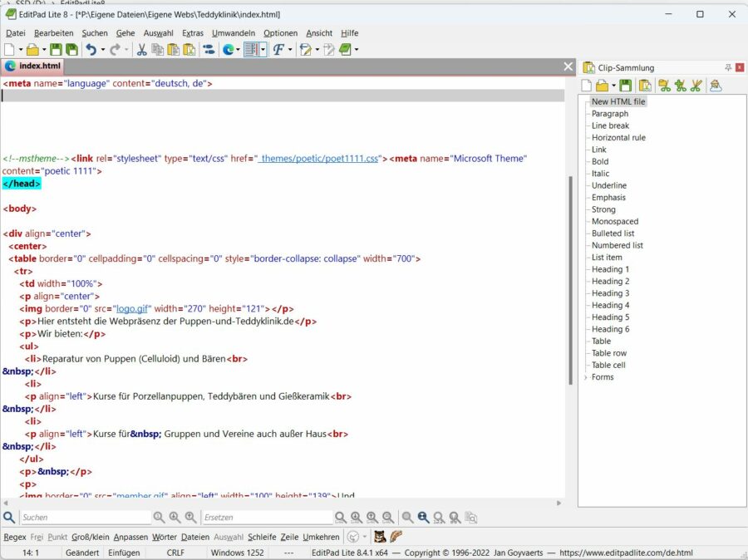
Task: Click the Redo icon
Action: (x=113, y=50)
